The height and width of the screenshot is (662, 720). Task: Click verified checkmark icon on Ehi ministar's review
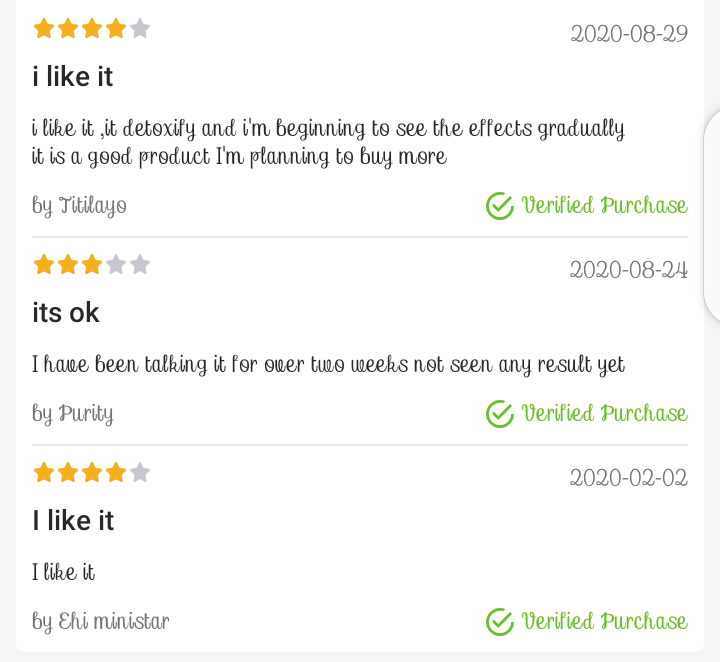point(499,622)
